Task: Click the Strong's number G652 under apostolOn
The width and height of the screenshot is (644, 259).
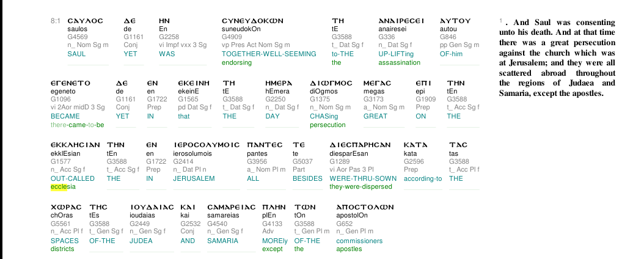Action: (x=343, y=224)
